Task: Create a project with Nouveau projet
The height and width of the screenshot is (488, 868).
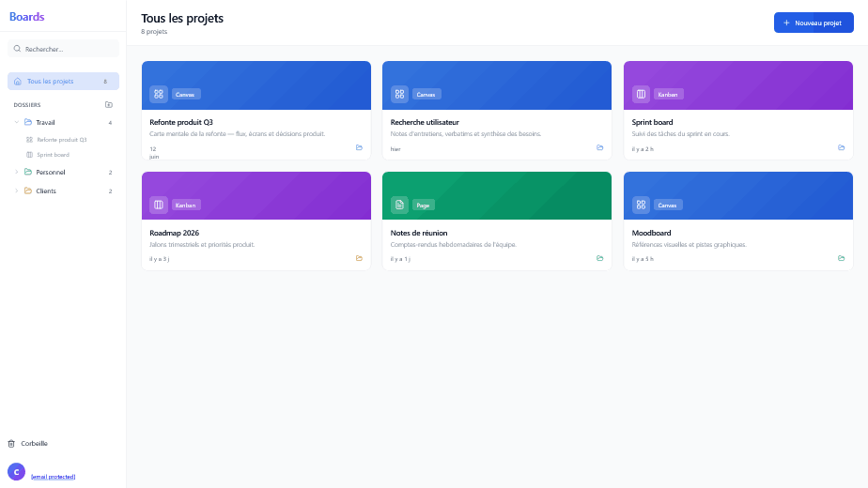Action: [x=814, y=23]
